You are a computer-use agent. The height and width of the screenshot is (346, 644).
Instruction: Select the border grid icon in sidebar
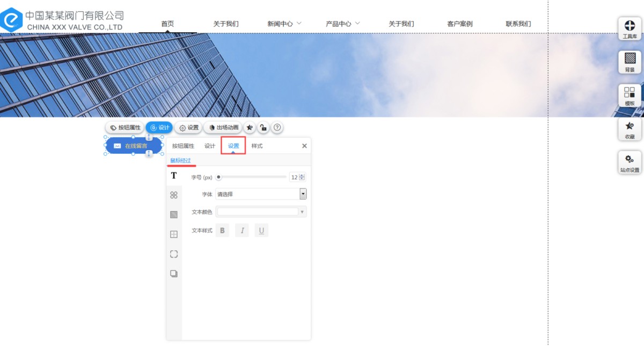[174, 234]
